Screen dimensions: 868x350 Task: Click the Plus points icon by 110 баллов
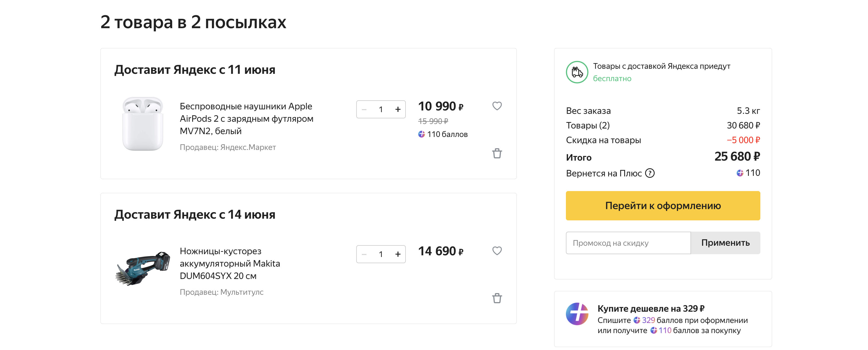pos(421,134)
